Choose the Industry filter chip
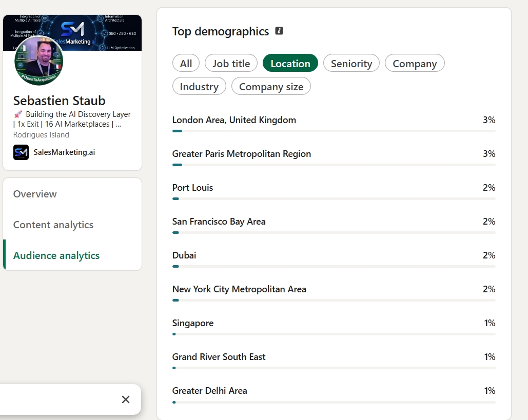528x420 pixels. pyautogui.click(x=199, y=86)
